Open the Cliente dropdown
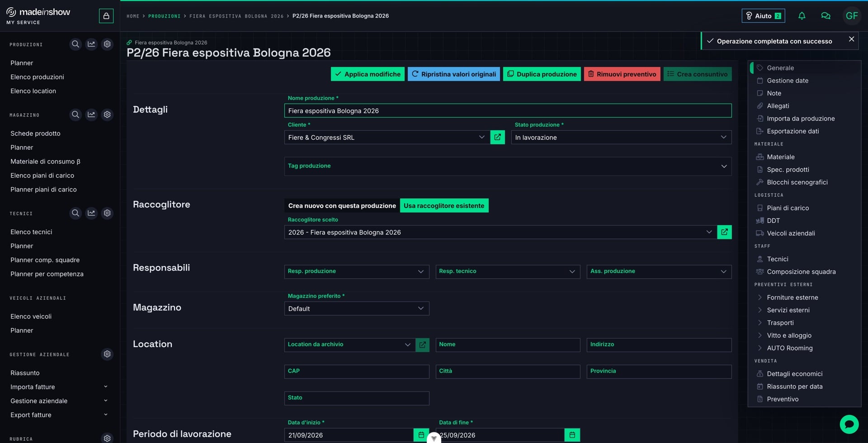 click(x=387, y=137)
